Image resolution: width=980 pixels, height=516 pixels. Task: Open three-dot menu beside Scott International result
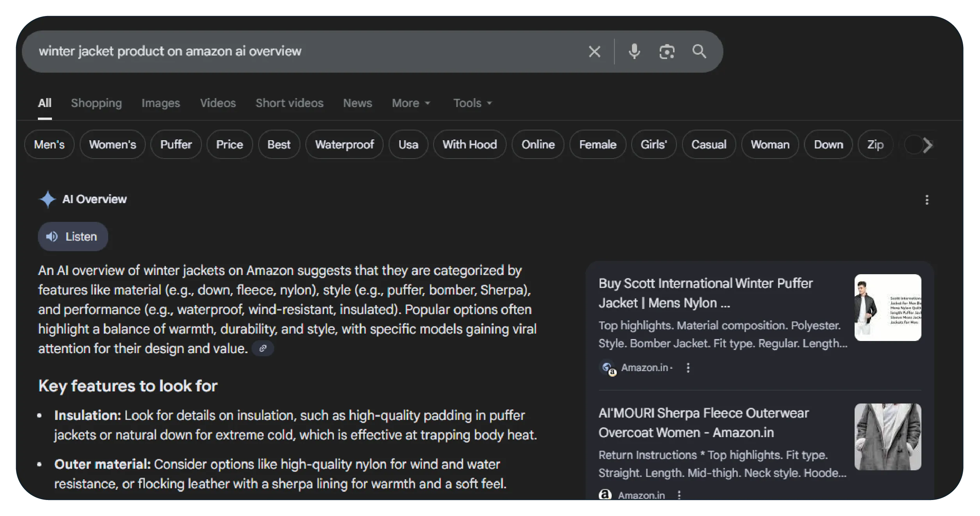pos(688,368)
